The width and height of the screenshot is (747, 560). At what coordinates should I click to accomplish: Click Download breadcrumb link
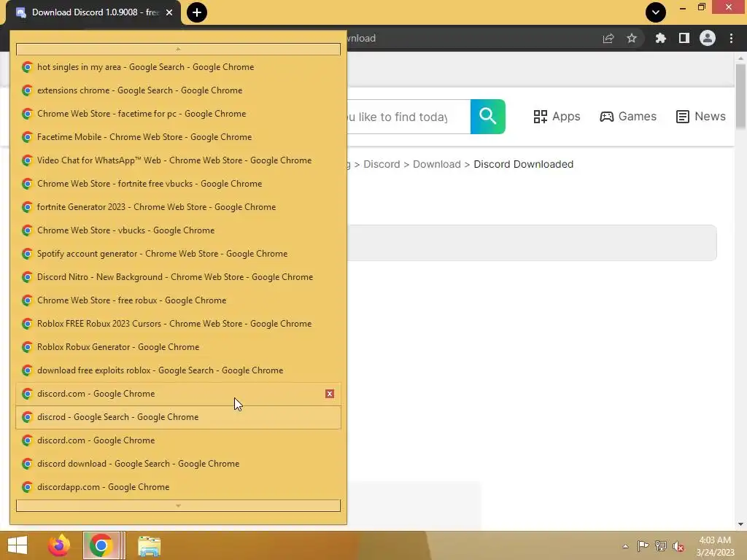pos(437,164)
